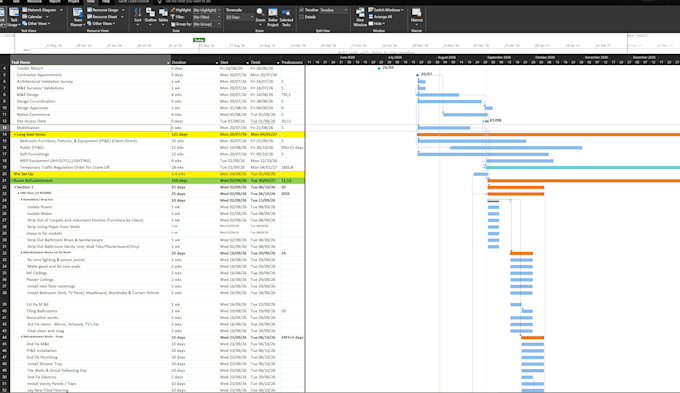Open the Switch Windows dropdown
The height and width of the screenshot is (393, 680).
(x=386, y=10)
